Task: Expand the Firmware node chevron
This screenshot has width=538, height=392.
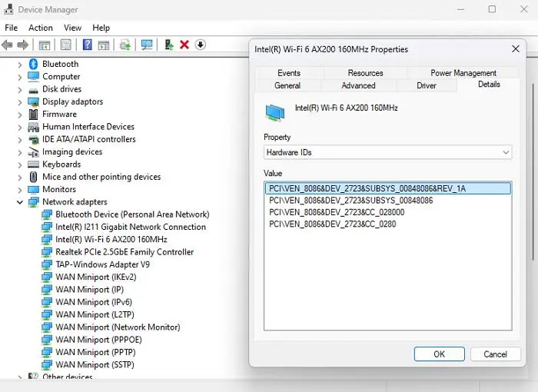Action: [x=19, y=115]
